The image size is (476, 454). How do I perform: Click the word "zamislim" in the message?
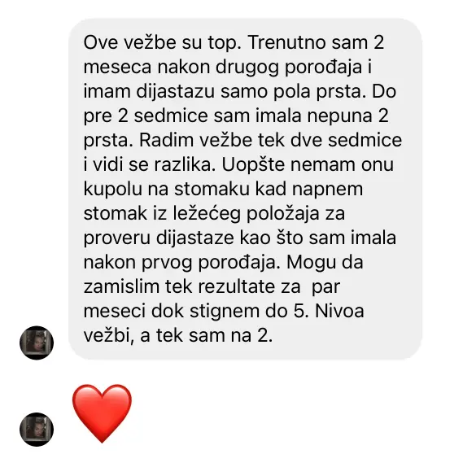121,286
